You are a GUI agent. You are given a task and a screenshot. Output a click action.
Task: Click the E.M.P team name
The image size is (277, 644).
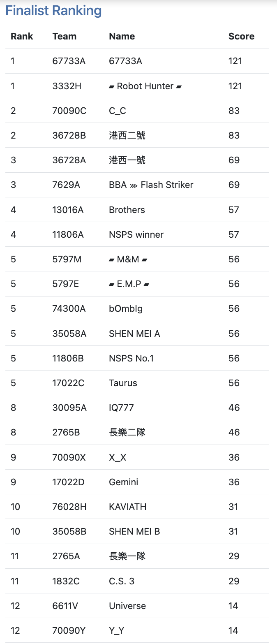click(x=129, y=284)
